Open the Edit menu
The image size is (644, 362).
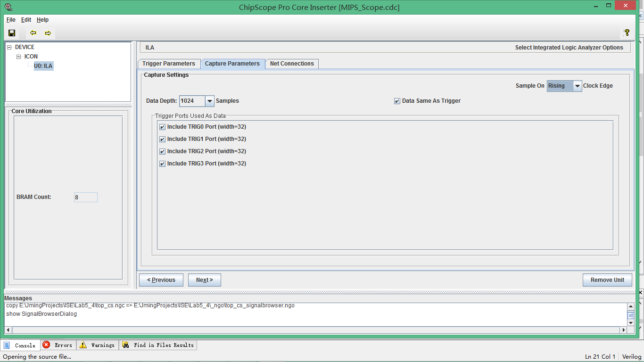tap(26, 20)
